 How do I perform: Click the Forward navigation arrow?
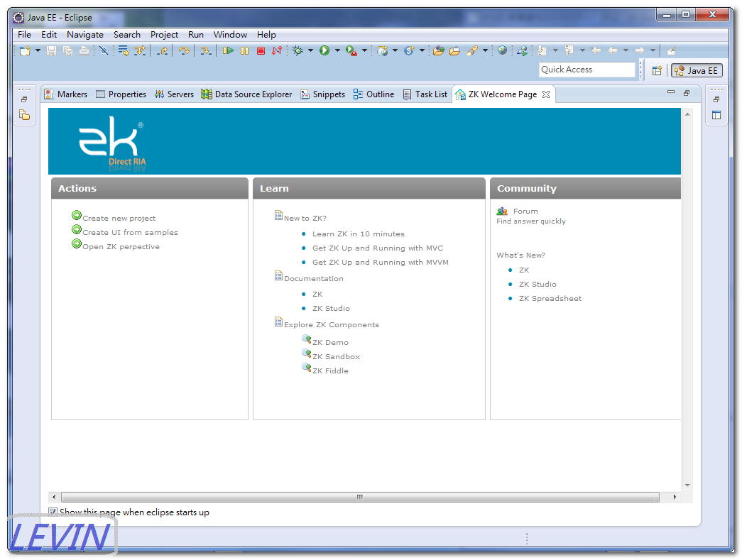point(639,50)
